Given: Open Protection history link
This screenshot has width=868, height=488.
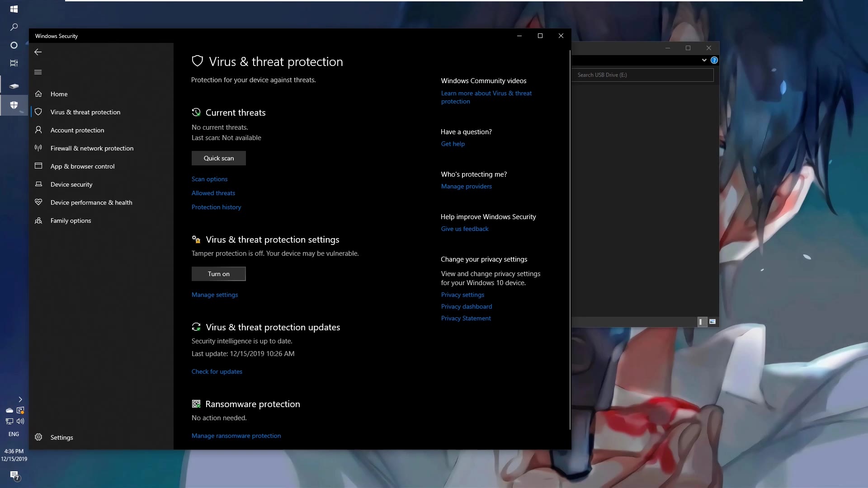Looking at the screenshot, I should (216, 207).
